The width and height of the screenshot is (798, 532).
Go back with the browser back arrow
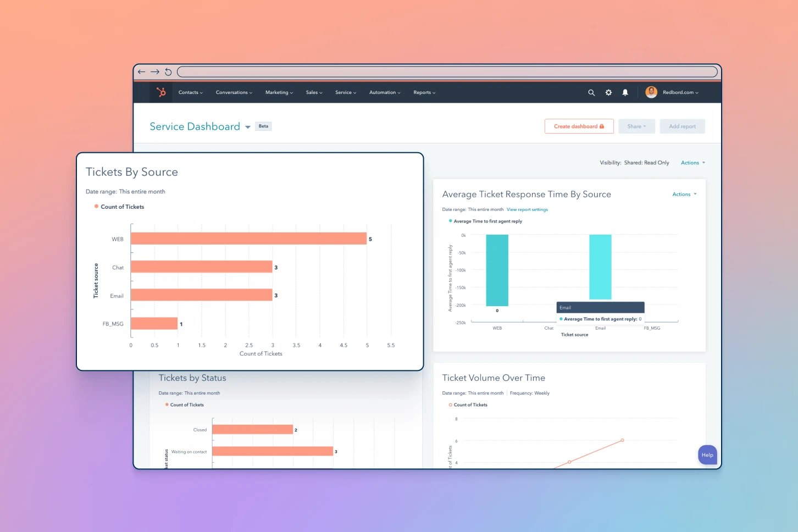[x=142, y=72]
